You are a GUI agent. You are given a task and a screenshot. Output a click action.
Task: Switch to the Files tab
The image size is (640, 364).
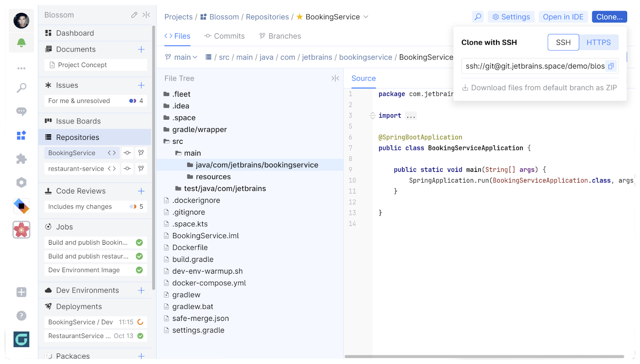tap(177, 36)
